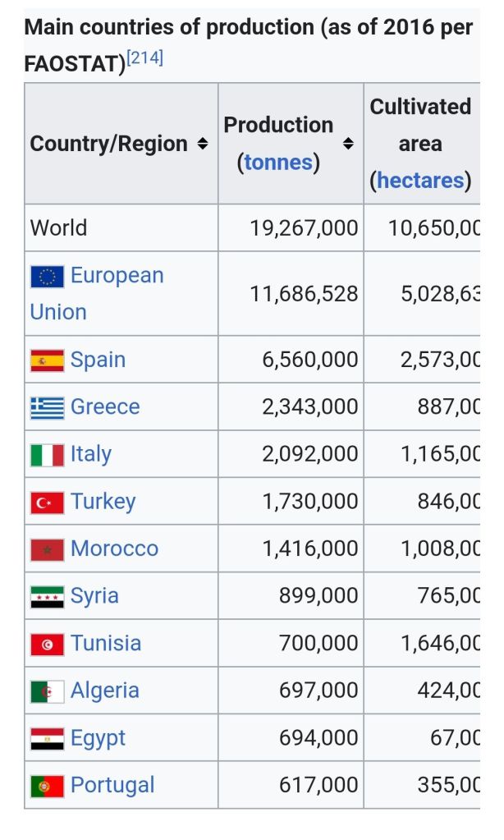
Task: Click the Egypt flag icon
Action: 47,739
